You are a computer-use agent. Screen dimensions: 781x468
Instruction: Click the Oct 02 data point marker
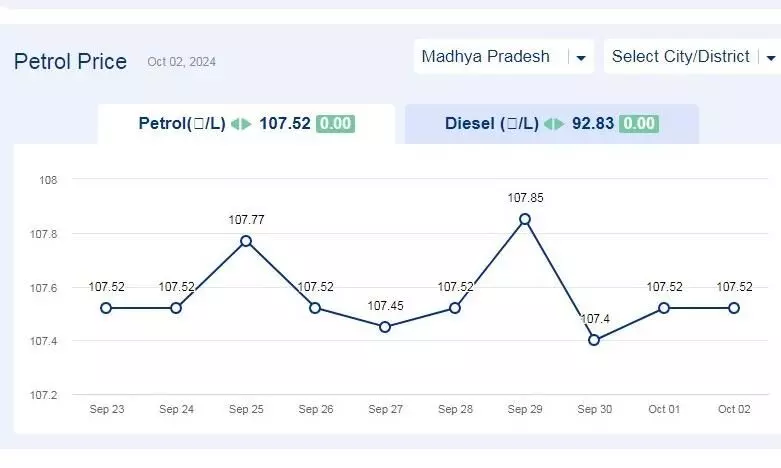click(x=734, y=308)
